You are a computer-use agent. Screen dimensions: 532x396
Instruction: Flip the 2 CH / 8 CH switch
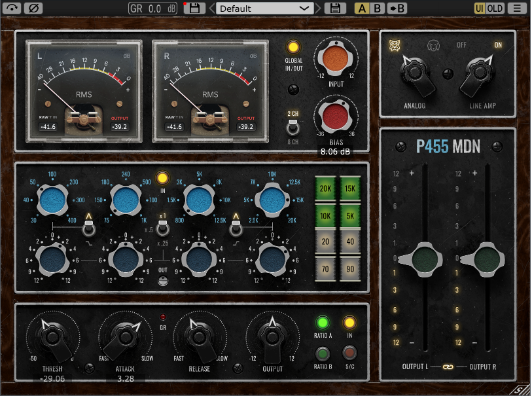293,128
